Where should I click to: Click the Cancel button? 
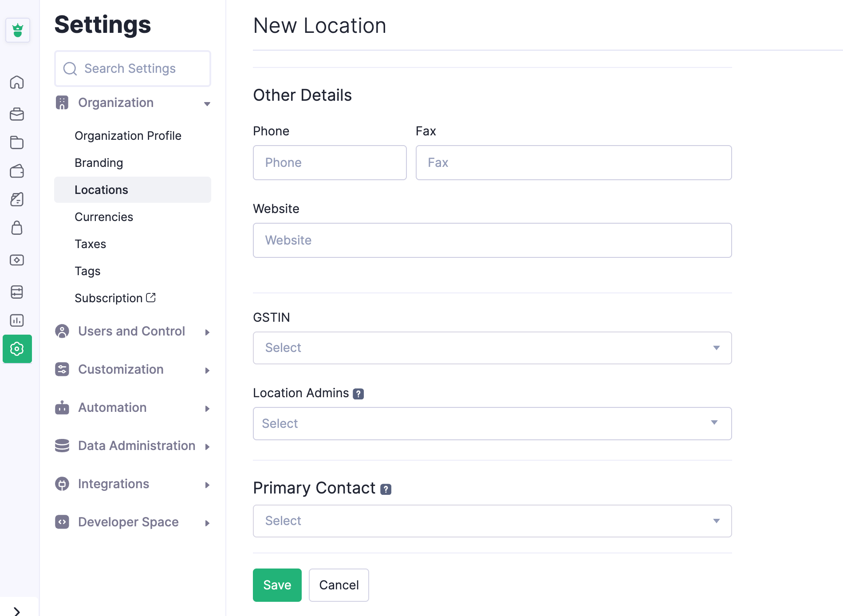339,585
